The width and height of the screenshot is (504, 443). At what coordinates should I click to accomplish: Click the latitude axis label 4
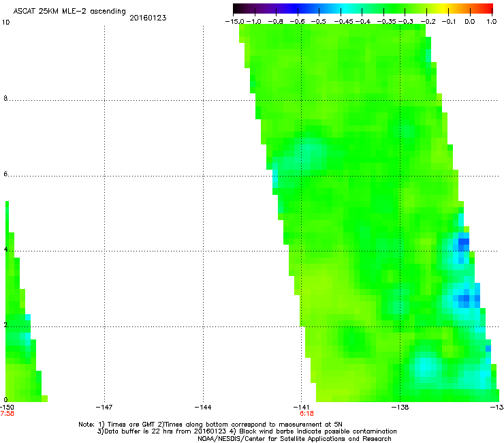click(x=5, y=249)
